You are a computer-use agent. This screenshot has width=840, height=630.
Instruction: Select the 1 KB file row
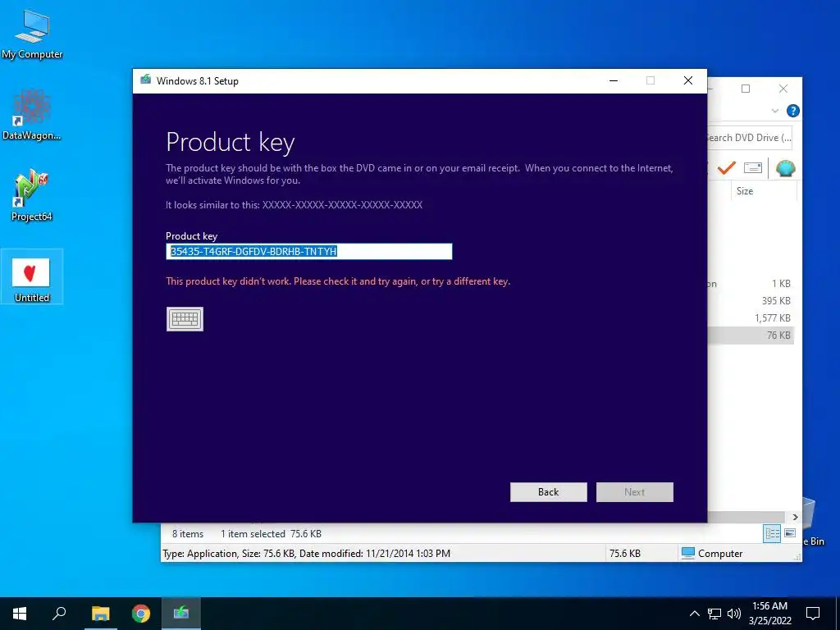pos(751,284)
